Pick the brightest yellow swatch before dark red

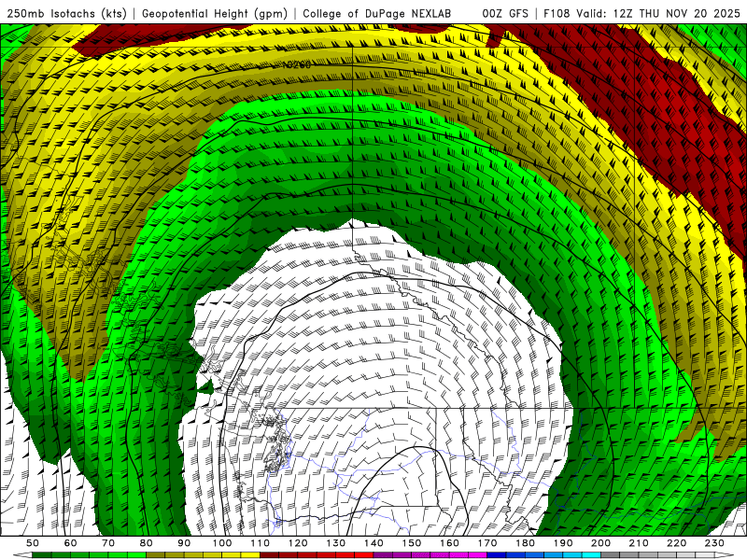pyautogui.click(x=250, y=555)
